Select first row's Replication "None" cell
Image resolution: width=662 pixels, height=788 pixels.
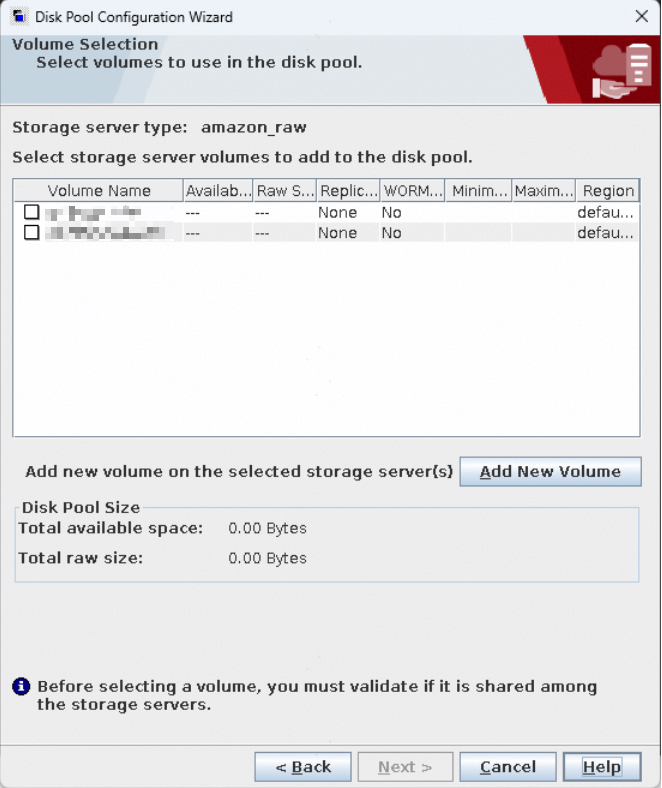coord(338,212)
